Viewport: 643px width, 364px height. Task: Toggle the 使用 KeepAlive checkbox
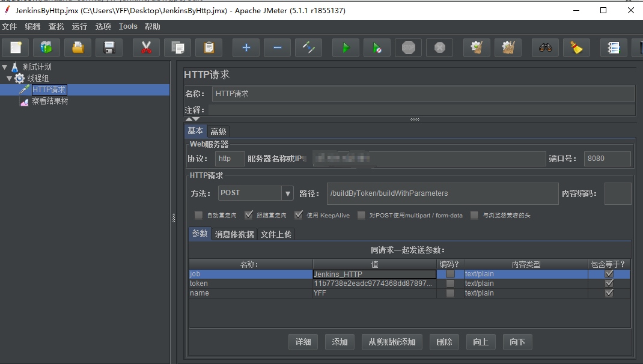(299, 215)
